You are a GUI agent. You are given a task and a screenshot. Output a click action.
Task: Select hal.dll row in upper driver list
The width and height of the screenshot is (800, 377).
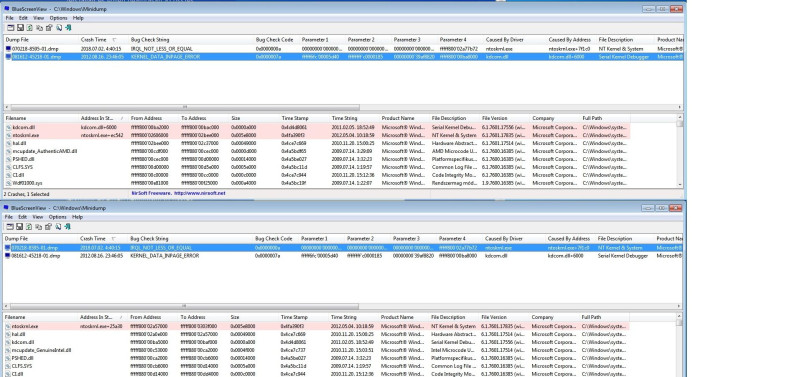(317, 143)
